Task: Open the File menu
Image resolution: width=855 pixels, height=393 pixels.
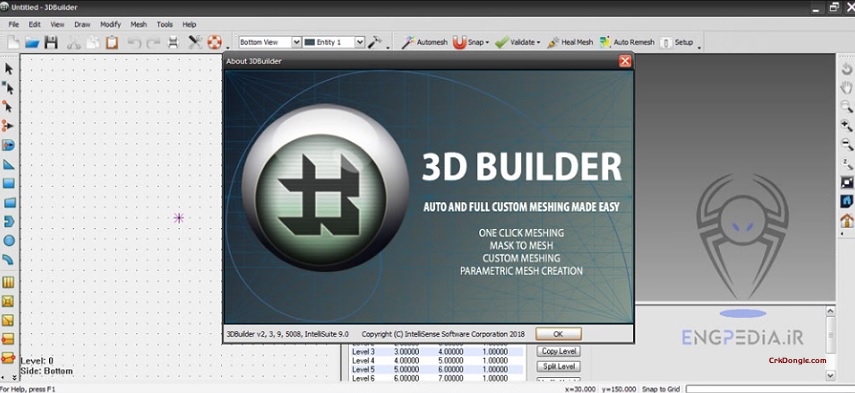Action: [x=14, y=25]
